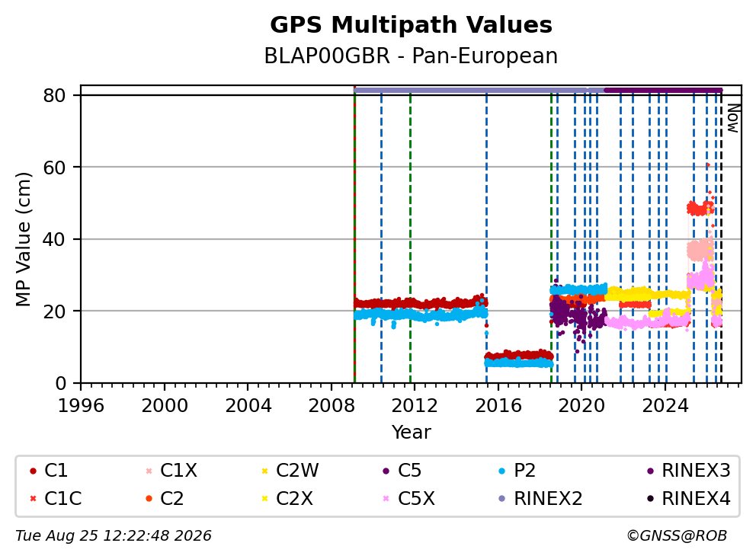Click the C1C legend marker
The width and height of the screenshot is (756, 559).
(x=33, y=499)
